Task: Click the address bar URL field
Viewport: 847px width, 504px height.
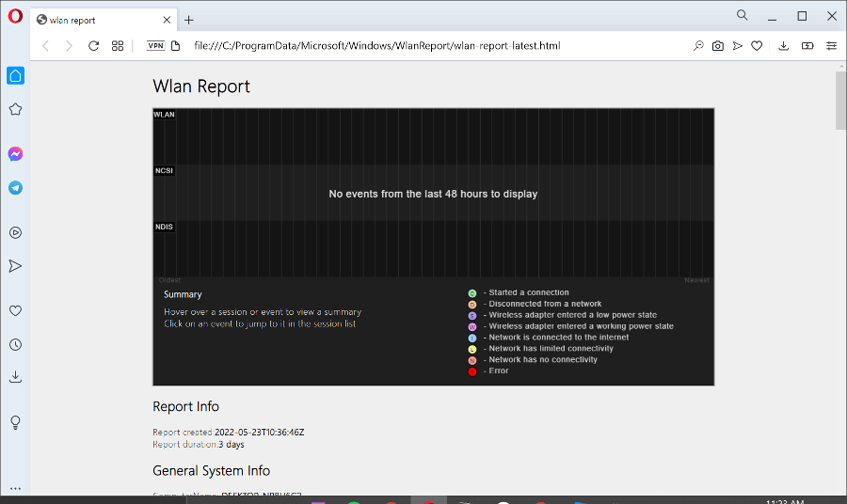Action: 377,46
